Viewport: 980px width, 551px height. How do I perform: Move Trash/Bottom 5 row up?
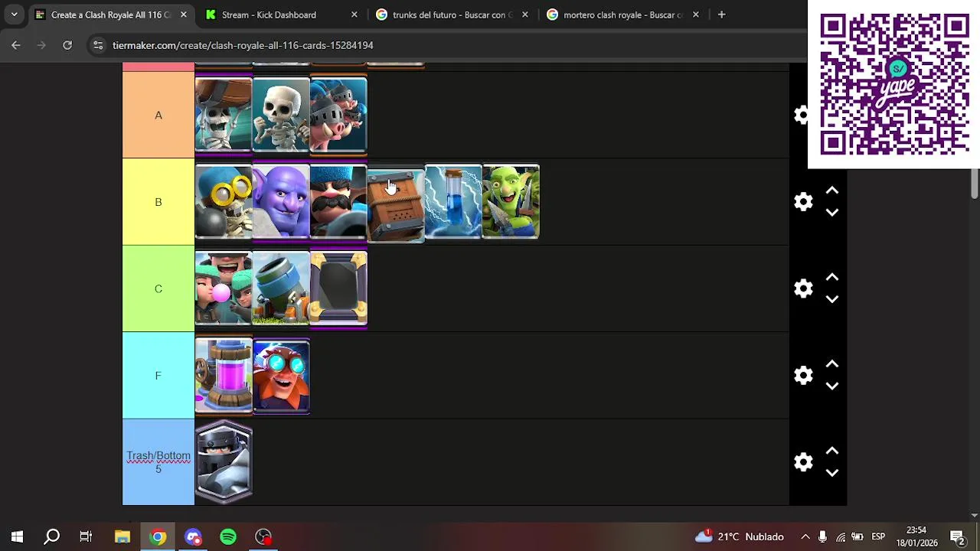pyautogui.click(x=832, y=451)
